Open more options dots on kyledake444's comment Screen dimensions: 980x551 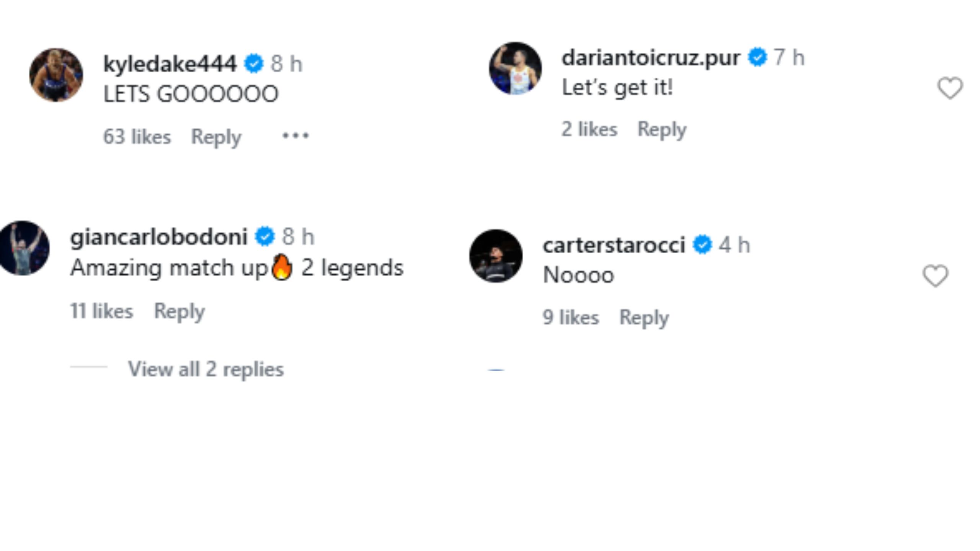[295, 136]
